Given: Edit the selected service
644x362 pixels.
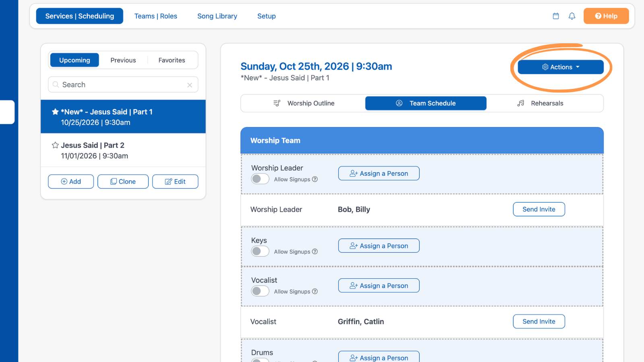Looking at the screenshot, I should pyautogui.click(x=175, y=182).
